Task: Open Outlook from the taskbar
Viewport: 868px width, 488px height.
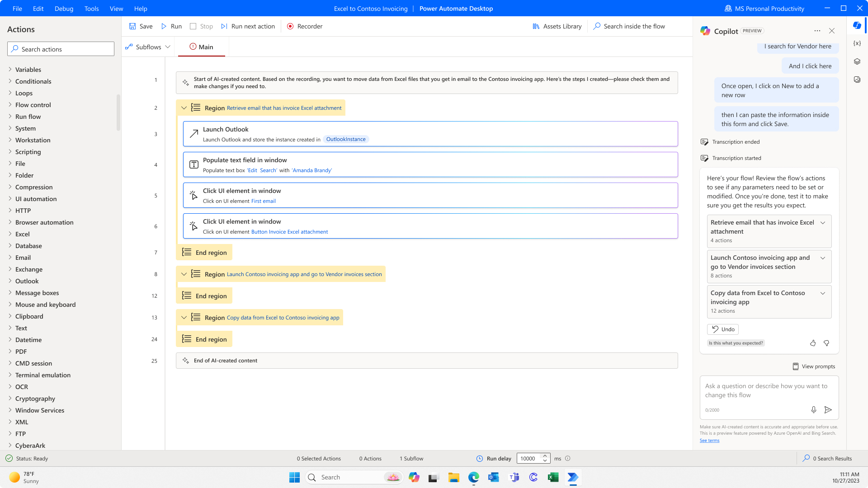Action: tap(493, 477)
